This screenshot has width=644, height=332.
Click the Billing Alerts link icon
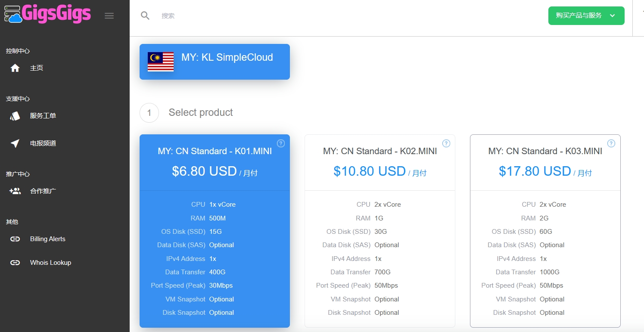15,239
